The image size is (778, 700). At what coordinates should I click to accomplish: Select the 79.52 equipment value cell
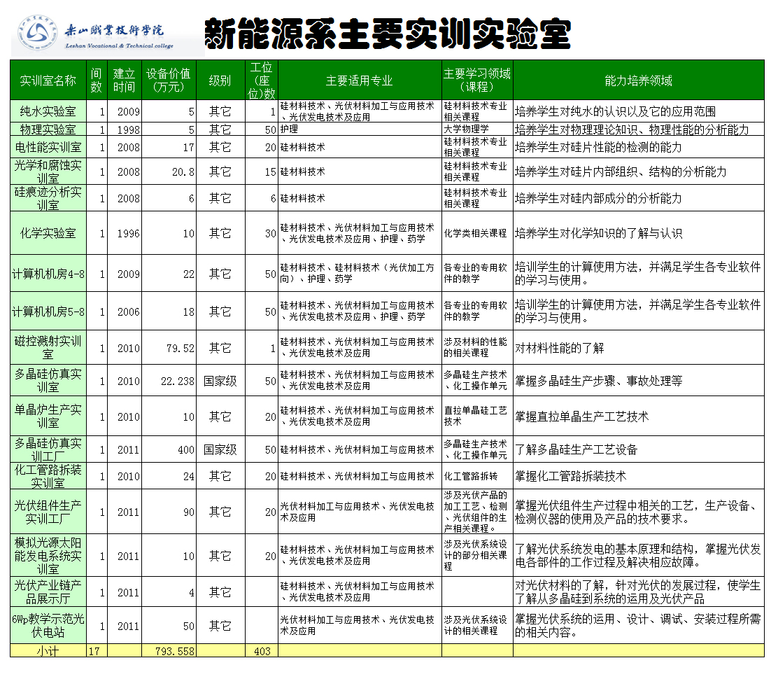[x=169, y=348]
